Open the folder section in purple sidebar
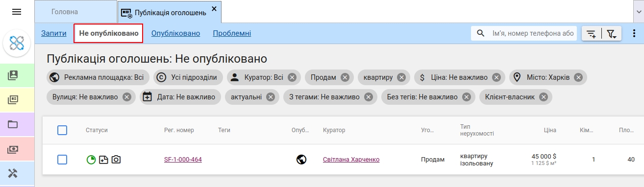The height and width of the screenshot is (187, 644). [13, 124]
